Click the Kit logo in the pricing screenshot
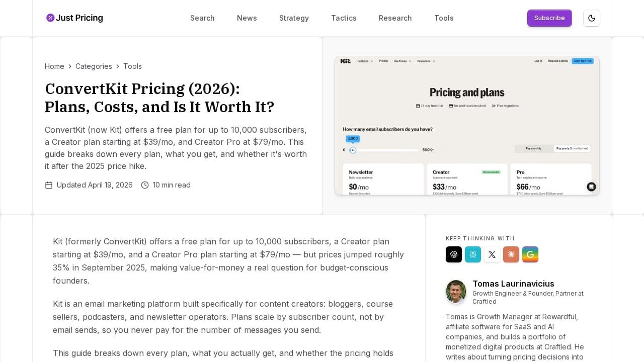The height and width of the screenshot is (362, 644). click(345, 61)
